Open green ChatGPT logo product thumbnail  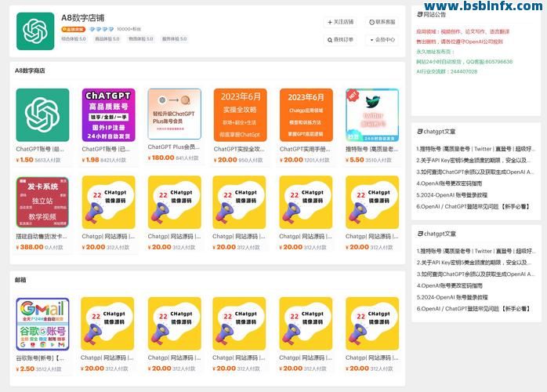point(42,114)
